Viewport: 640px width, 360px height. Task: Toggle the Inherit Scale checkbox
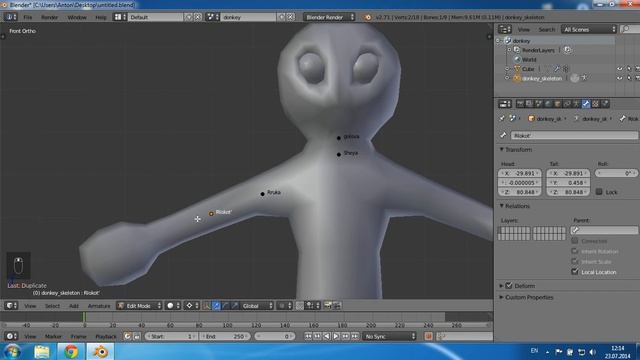[x=575, y=261]
